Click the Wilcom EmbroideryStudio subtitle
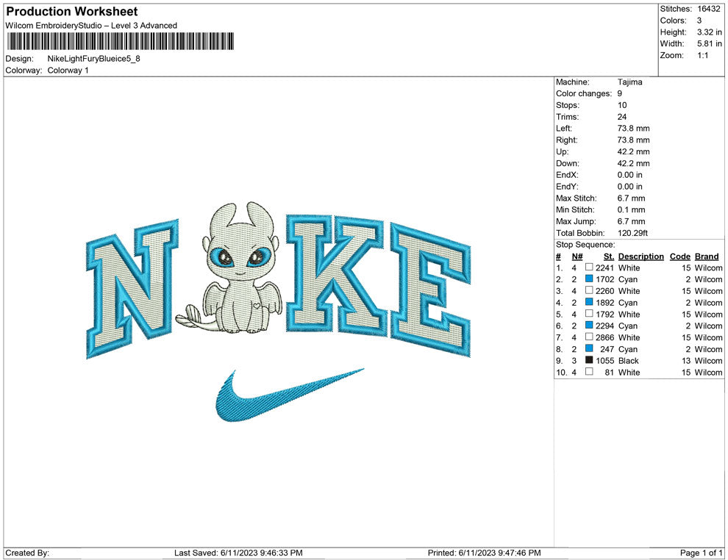Screen dimensions: 728x560 (x=91, y=26)
